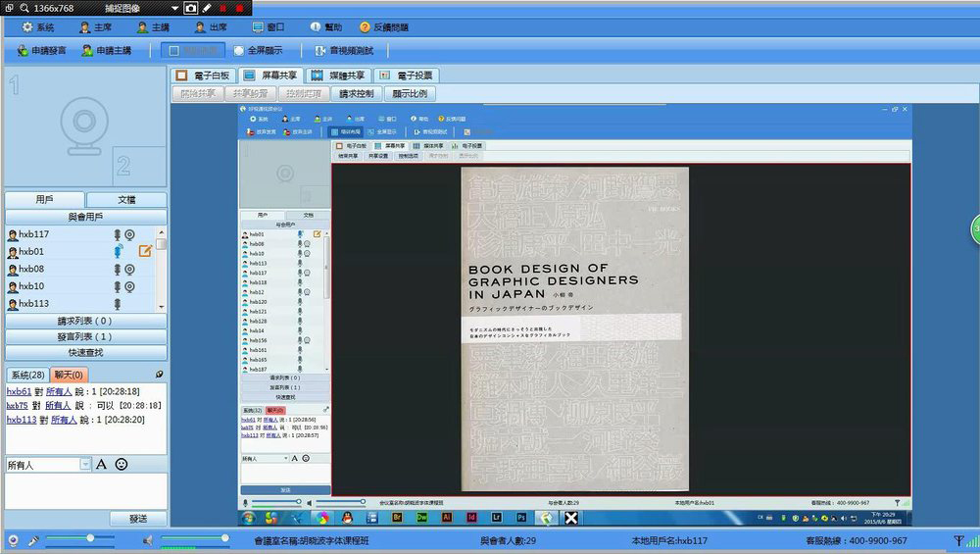This screenshot has width=980, height=554.
Task: Expand the 發言列表 (1) section
Action: (85, 336)
